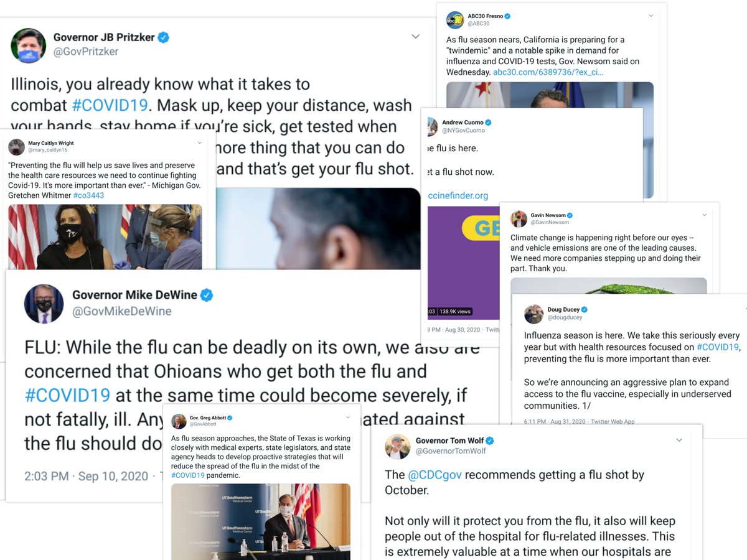Click the ABC30 Fresno logo avatar
Screen dimensions: 747x560
point(455,20)
